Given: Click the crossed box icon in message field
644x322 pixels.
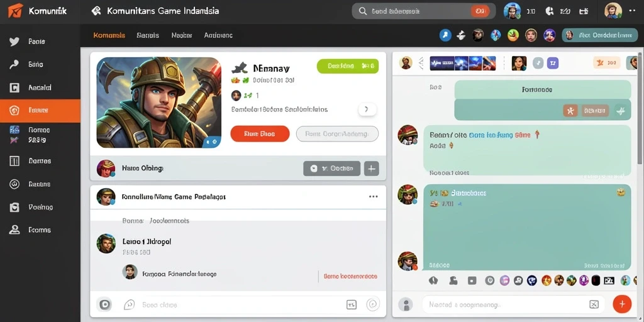Looking at the screenshot, I should 594,304.
